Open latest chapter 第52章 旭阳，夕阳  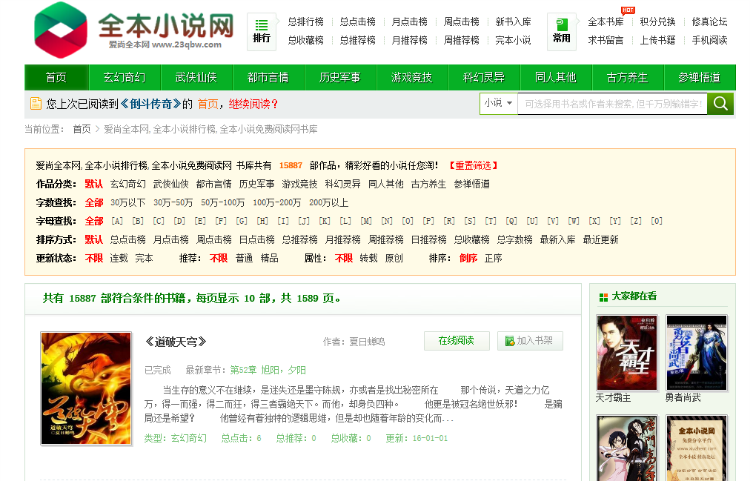(x=268, y=370)
